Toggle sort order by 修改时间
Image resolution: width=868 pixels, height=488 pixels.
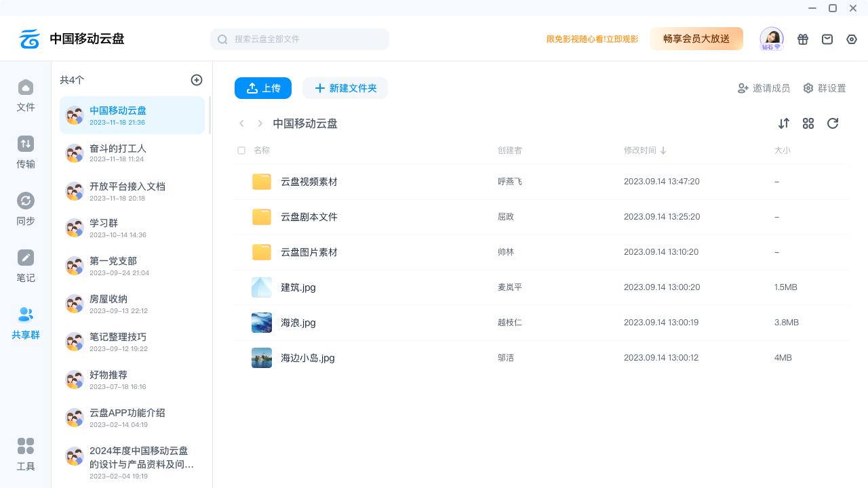click(645, 150)
